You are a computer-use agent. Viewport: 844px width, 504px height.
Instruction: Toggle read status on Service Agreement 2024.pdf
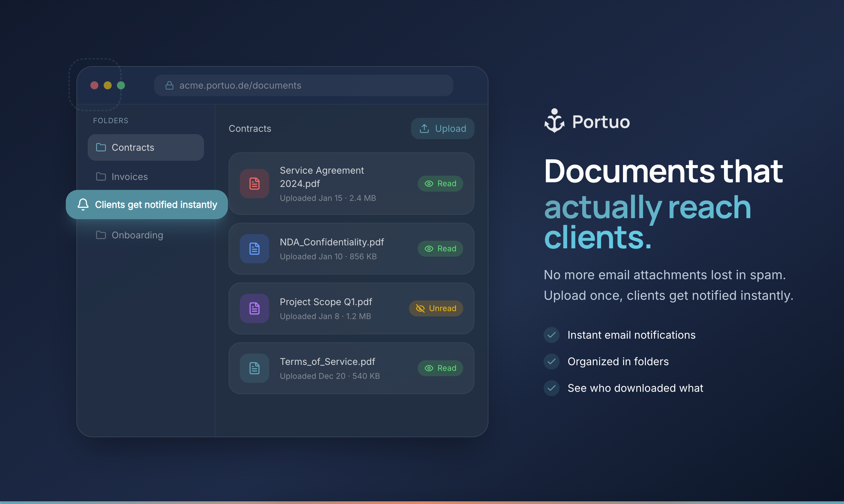pyautogui.click(x=440, y=183)
